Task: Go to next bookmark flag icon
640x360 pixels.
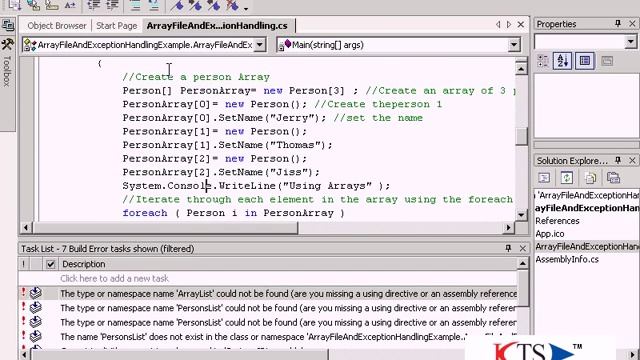Action: pos(196,5)
